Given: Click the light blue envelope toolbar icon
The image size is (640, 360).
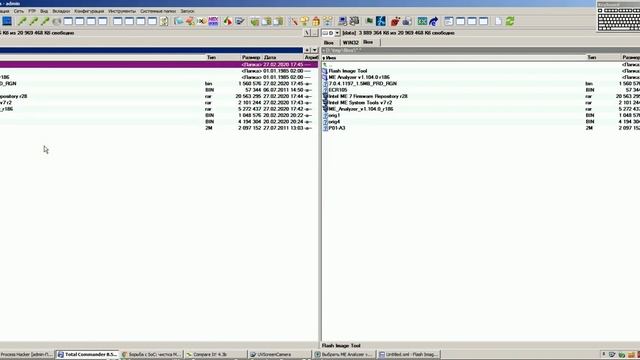Looking at the screenshot, I should tap(179, 21).
